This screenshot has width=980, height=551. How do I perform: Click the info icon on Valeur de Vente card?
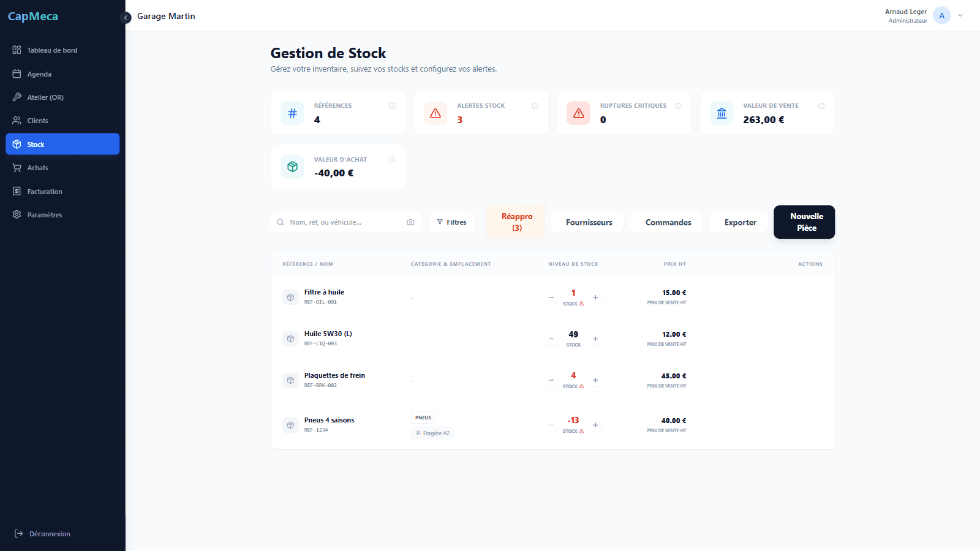pos(821,105)
